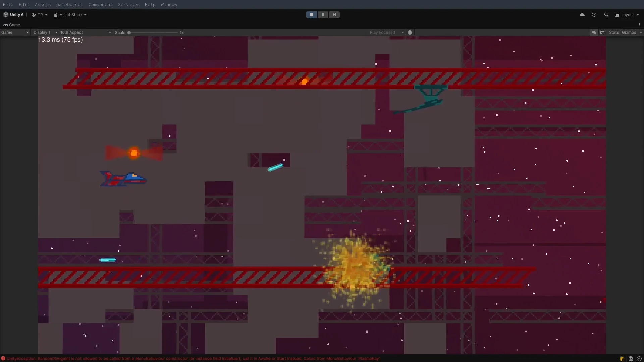Open the Layout dropdown
The image size is (644, 362).
pyautogui.click(x=627, y=15)
